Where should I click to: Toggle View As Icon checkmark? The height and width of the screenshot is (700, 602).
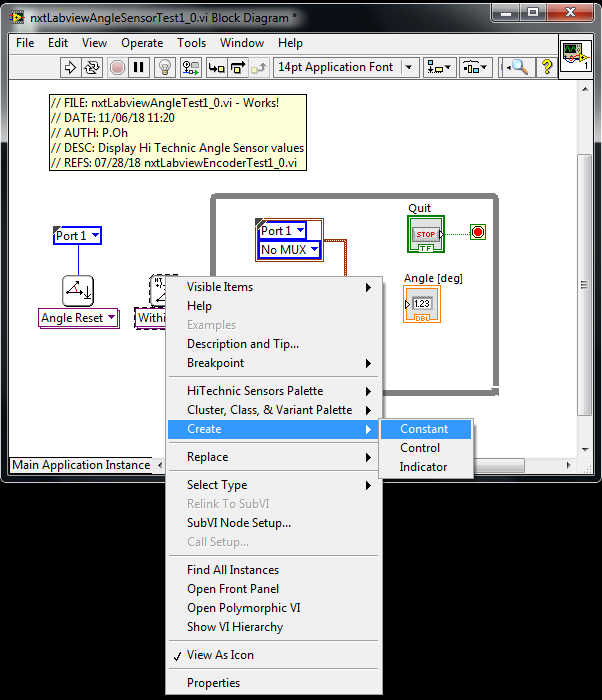coord(274,655)
